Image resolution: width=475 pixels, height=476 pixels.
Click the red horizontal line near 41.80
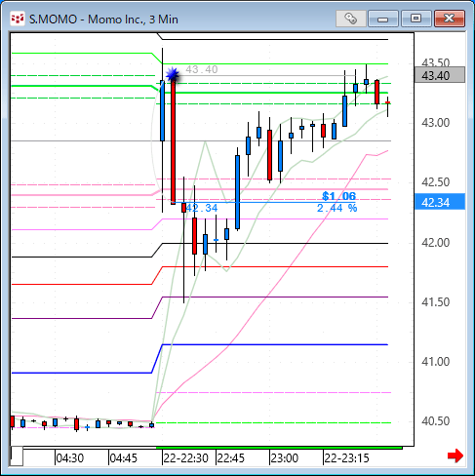275,266
